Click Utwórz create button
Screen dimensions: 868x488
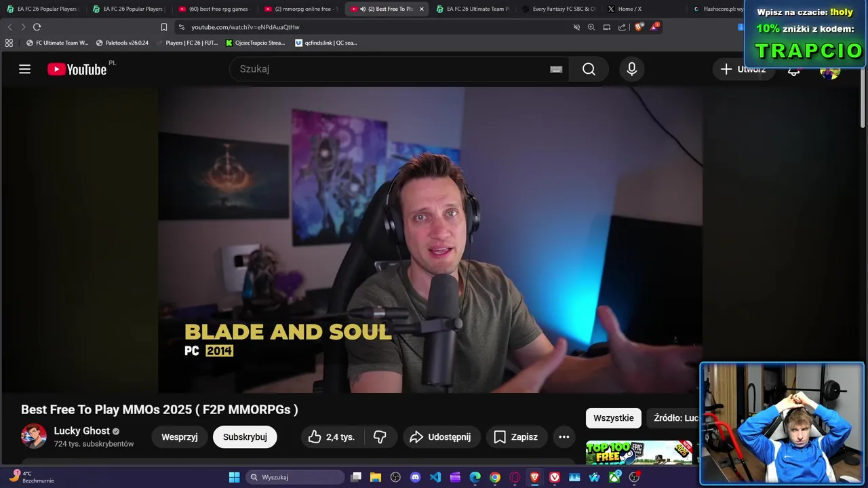pyautogui.click(x=743, y=69)
